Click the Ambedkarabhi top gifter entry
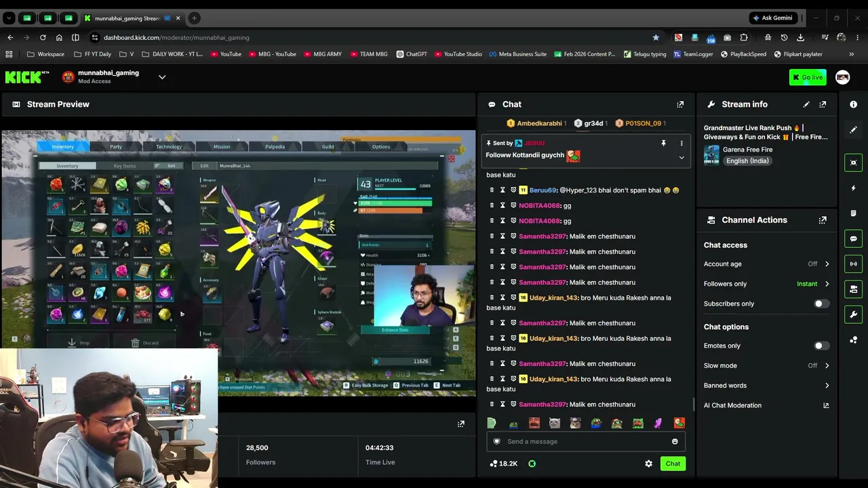Screen dimensions: 868x488 536,123
